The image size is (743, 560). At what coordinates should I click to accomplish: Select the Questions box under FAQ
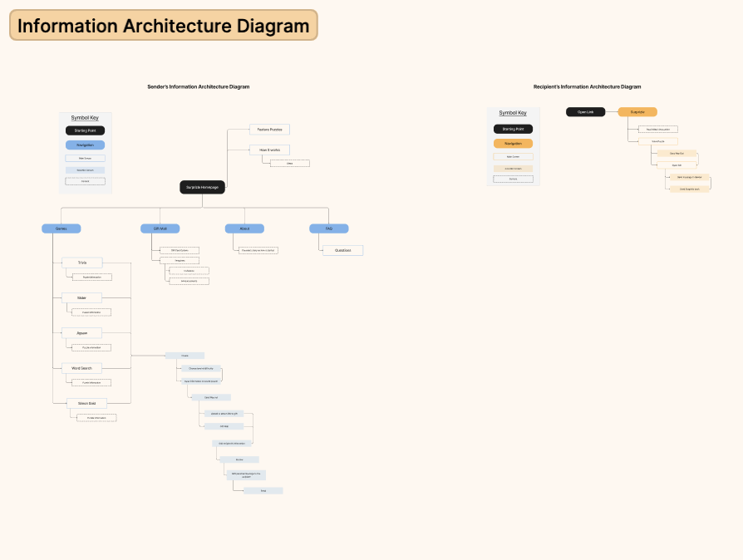tap(343, 250)
